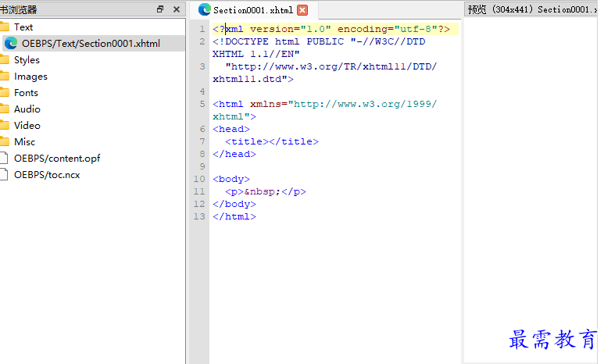Open the Styles folder
The height and width of the screenshot is (364, 604).
(27, 60)
